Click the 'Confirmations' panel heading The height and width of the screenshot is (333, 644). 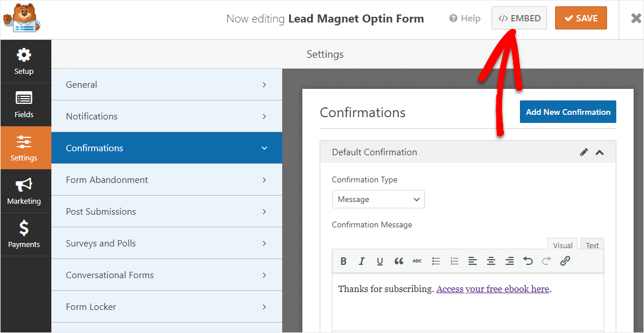(x=362, y=113)
